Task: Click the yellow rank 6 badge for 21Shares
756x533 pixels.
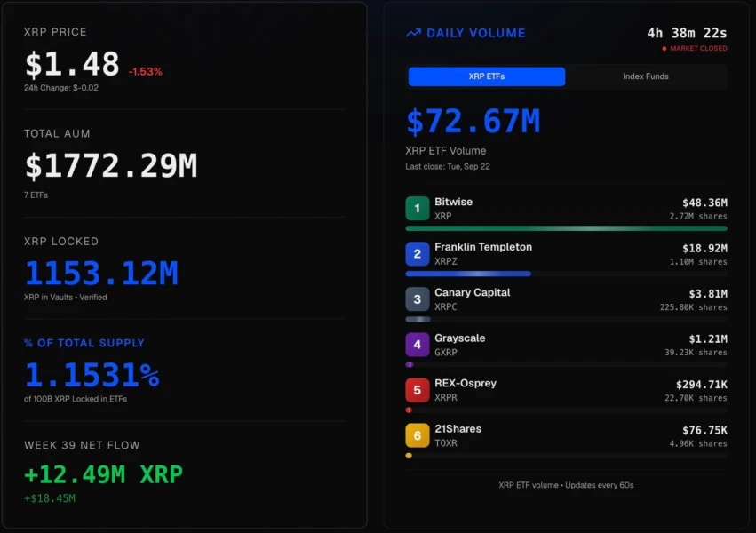Action: tap(417, 435)
